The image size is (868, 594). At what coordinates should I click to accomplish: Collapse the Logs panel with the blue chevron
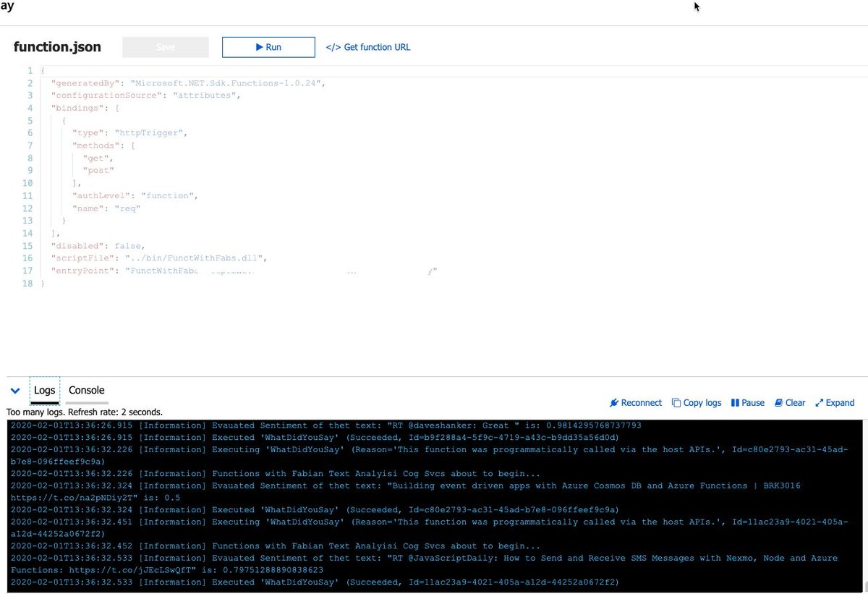pos(14,390)
